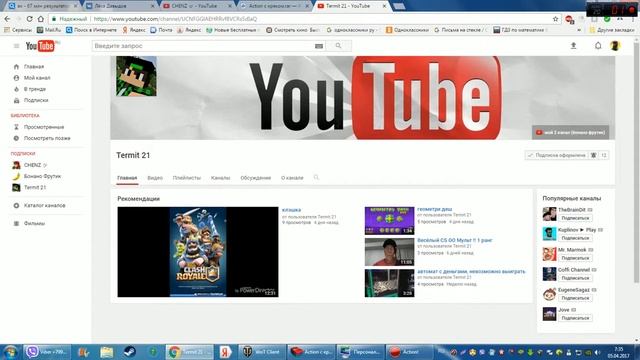
Task: Toggle channel notification bell next to subscribe
Action: click(x=593, y=155)
